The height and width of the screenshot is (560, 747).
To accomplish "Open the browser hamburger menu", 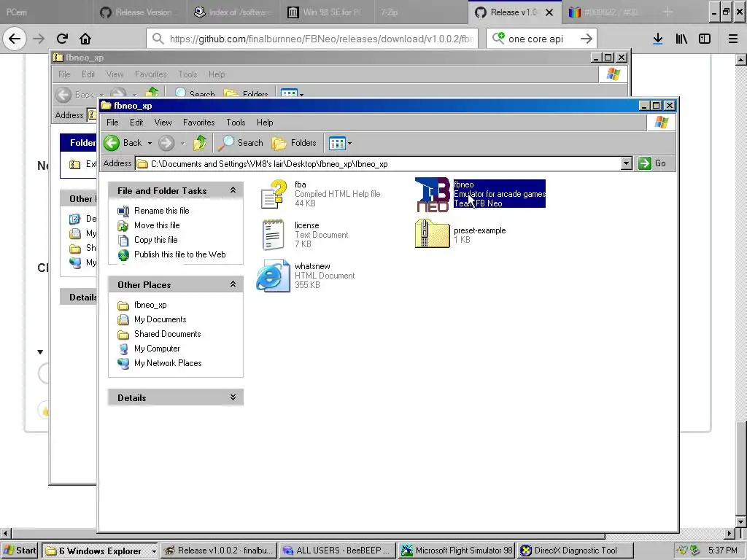I will pos(732,39).
